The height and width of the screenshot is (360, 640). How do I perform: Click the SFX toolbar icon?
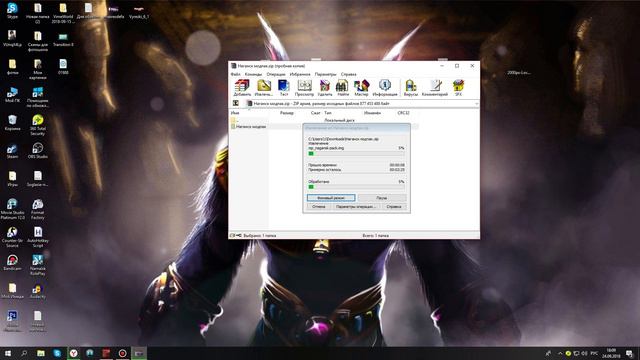pyautogui.click(x=458, y=87)
